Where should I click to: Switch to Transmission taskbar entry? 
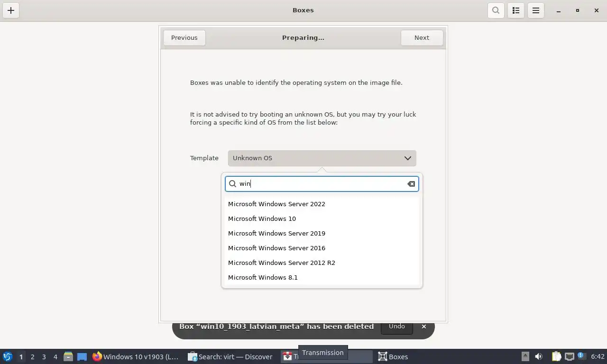pos(326,357)
